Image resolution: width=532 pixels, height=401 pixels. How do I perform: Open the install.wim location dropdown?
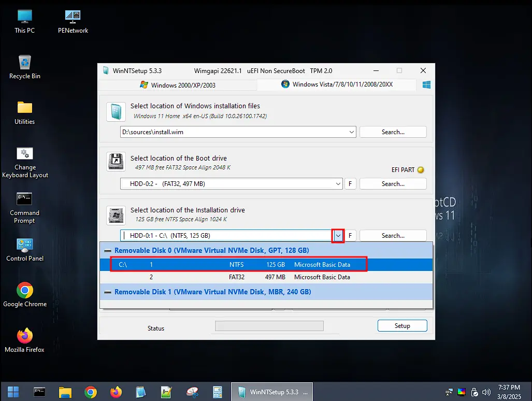[352, 132]
